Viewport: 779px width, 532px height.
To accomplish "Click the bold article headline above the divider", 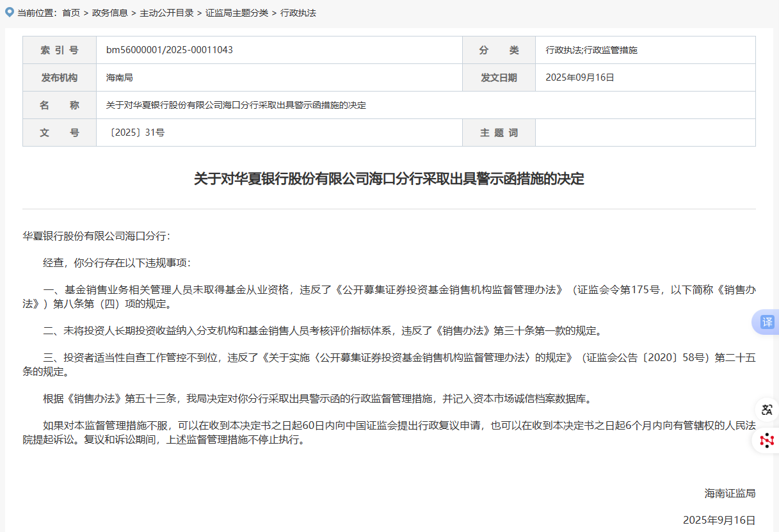I will [389, 179].
